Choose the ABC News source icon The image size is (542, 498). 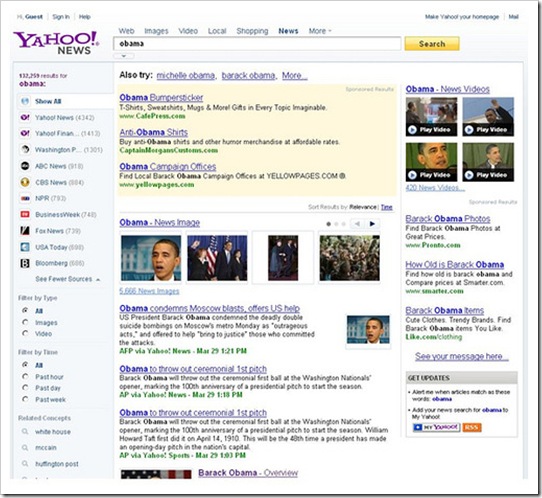25,166
